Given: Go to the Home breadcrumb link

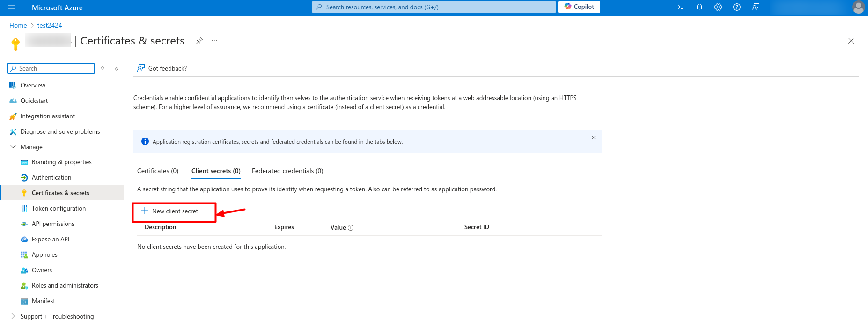Looking at the screenshot, I should click(18, 25).
